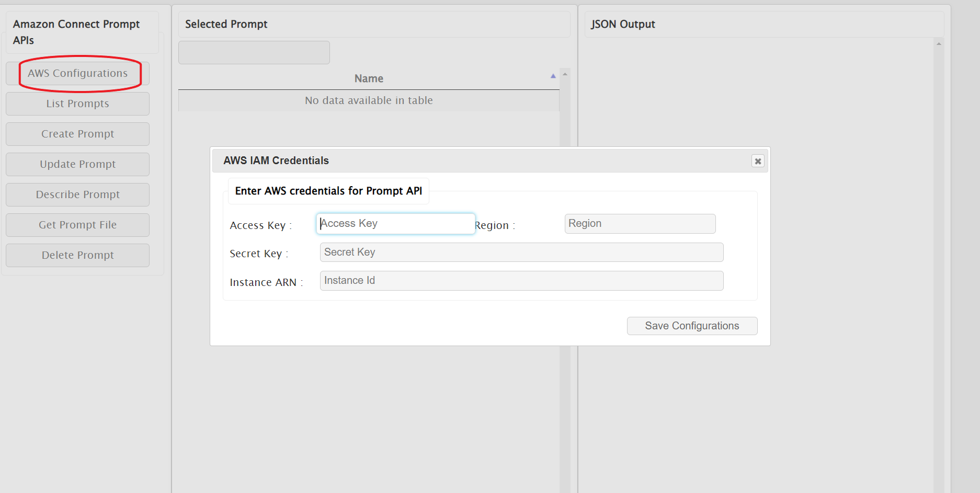Save the configurations in the dialog

tap(692, 326)
